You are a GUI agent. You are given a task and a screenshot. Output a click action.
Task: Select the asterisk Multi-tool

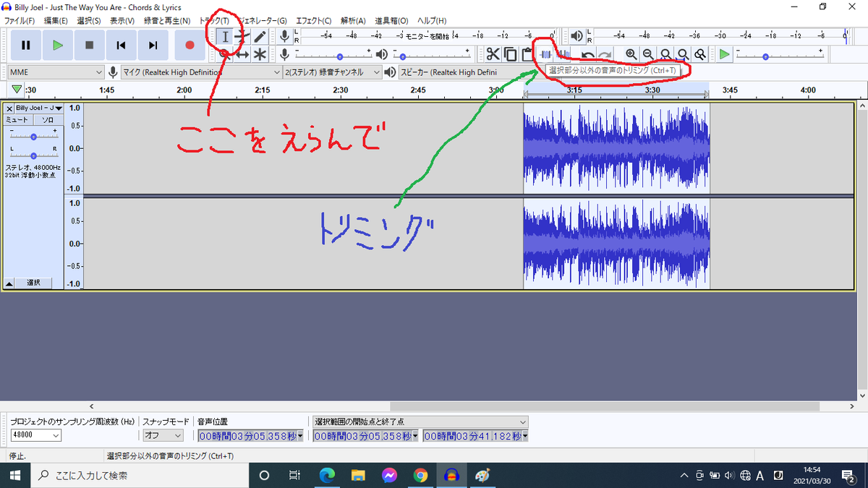click(x=260, y=54)
